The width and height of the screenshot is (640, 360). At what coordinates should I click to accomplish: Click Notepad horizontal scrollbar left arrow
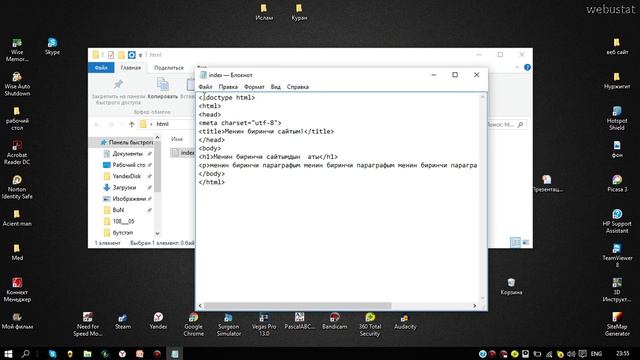(200, 306)
